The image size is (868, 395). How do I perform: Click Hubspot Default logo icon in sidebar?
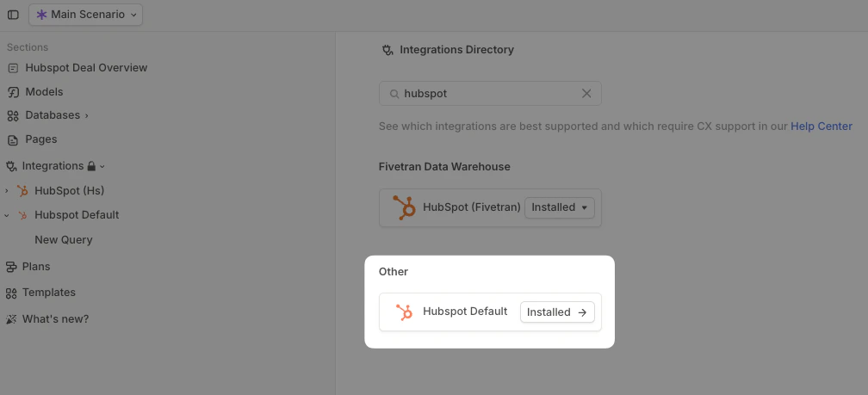point(22,215)
